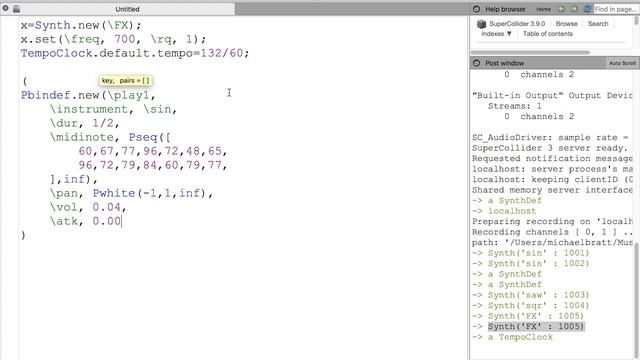Click the 96,72,79,84,60,79,77 number row
Viewport: 640px width, 360px height.
153,165
